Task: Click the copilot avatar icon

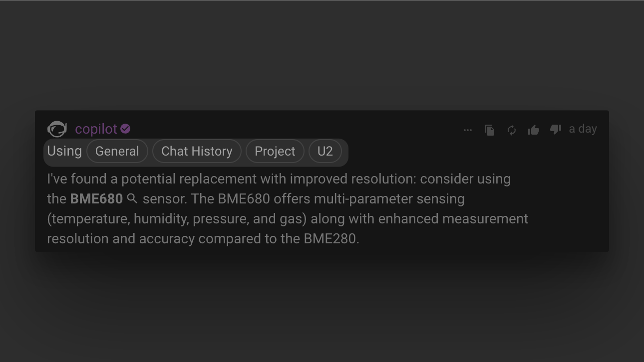Action: tap(57, 129)
